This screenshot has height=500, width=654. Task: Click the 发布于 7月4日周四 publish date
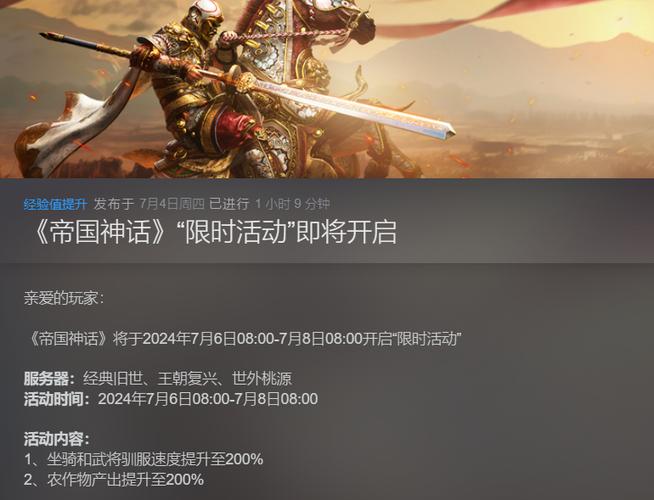click(149, 204)
